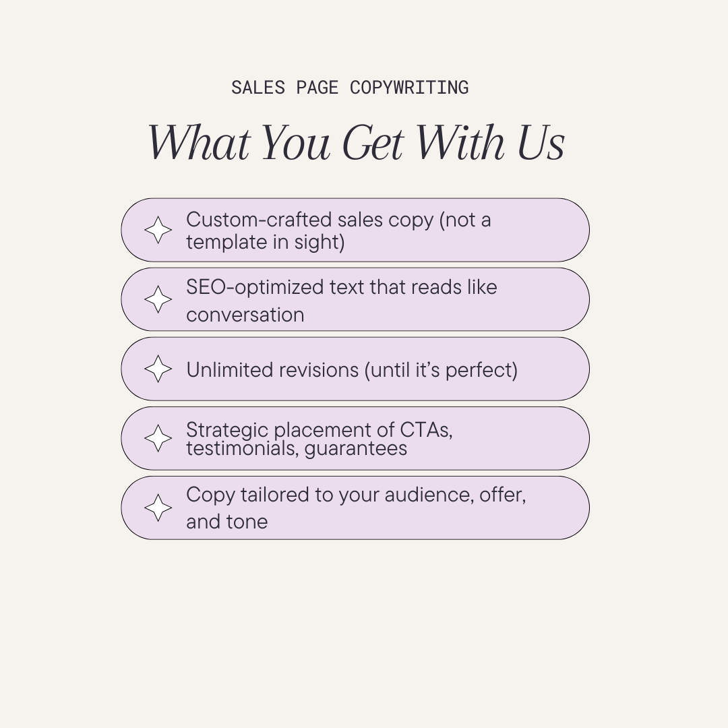
Task: Select the Copy tailored to your audience pill
Action: [x=355, y=508]
